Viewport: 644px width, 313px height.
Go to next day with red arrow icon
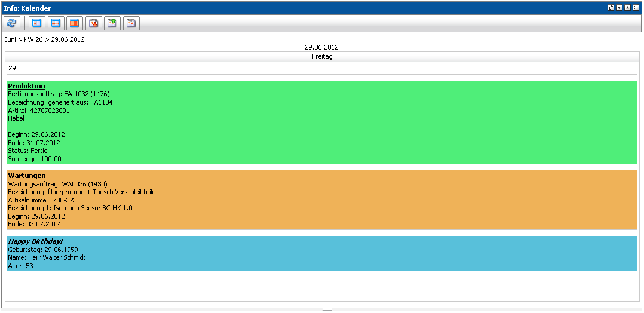point(94,23)
